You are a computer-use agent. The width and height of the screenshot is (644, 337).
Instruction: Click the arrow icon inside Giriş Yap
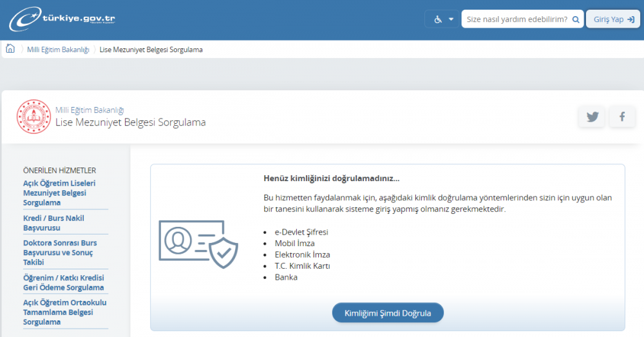[630, 19]
